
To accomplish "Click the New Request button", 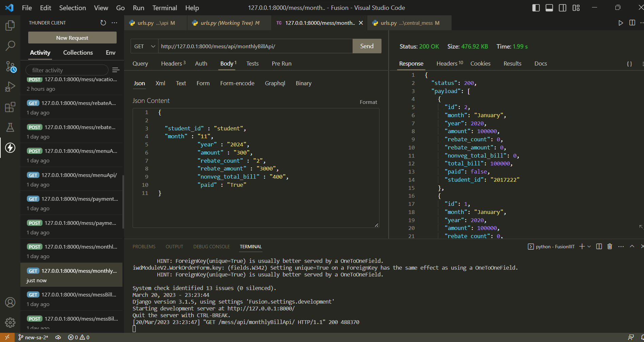I will pos(72,38).
